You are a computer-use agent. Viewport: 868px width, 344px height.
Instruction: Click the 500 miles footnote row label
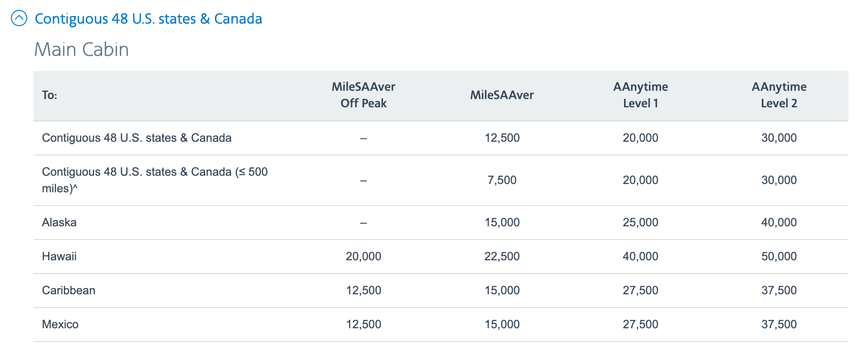155,180
